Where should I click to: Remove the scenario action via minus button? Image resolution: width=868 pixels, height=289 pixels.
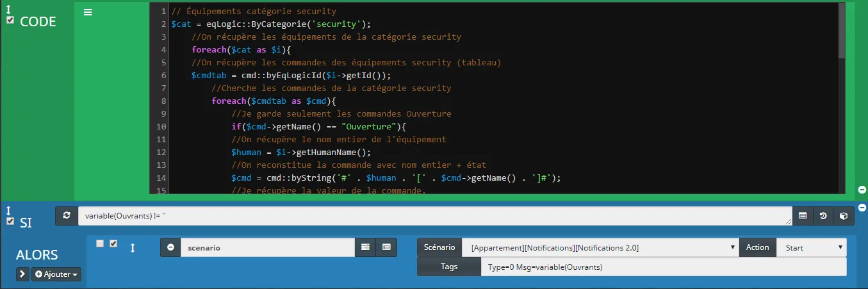coord(171,247)
